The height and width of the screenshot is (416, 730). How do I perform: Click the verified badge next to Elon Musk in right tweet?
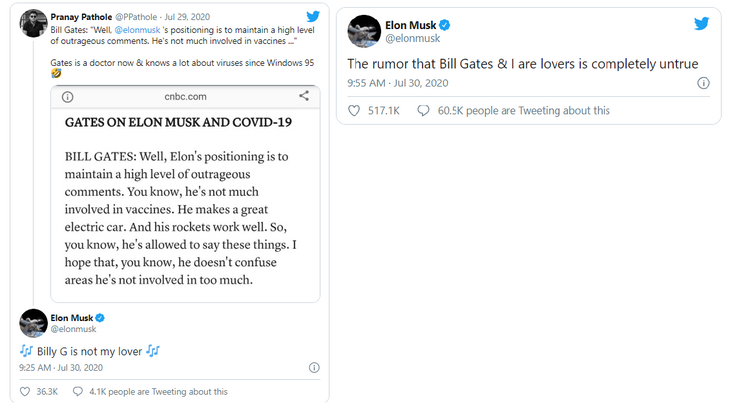445,24
